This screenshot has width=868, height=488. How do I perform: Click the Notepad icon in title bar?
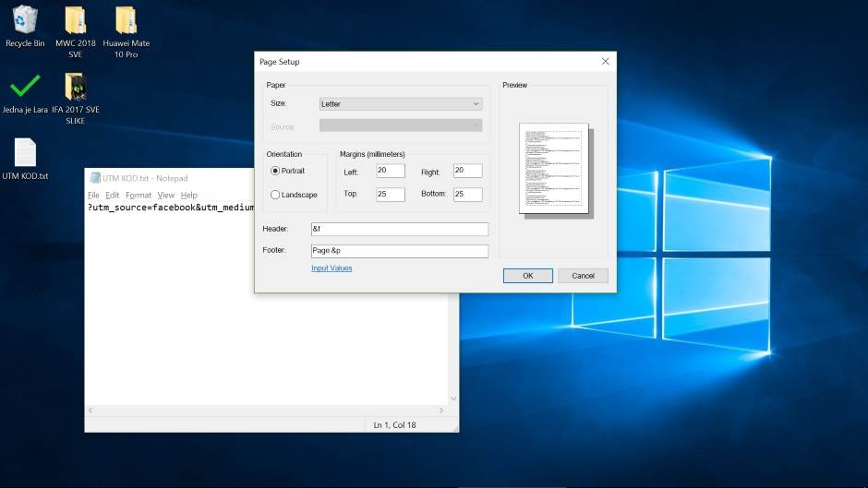pos(95,178)
